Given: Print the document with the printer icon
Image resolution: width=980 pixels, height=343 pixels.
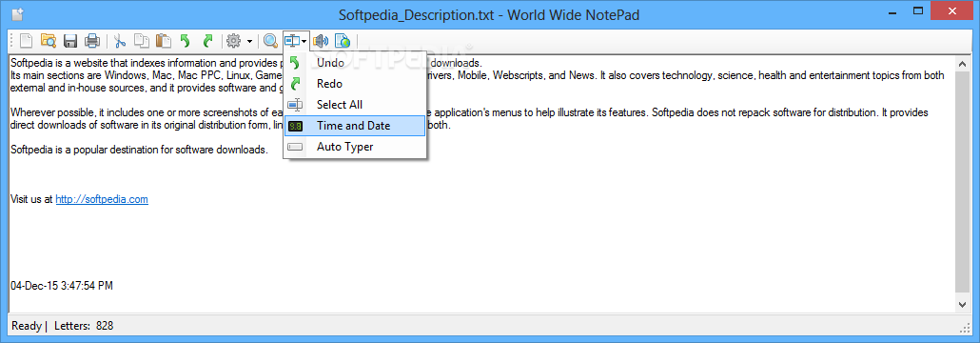Looking at the screenshot, I should [92, 41].
